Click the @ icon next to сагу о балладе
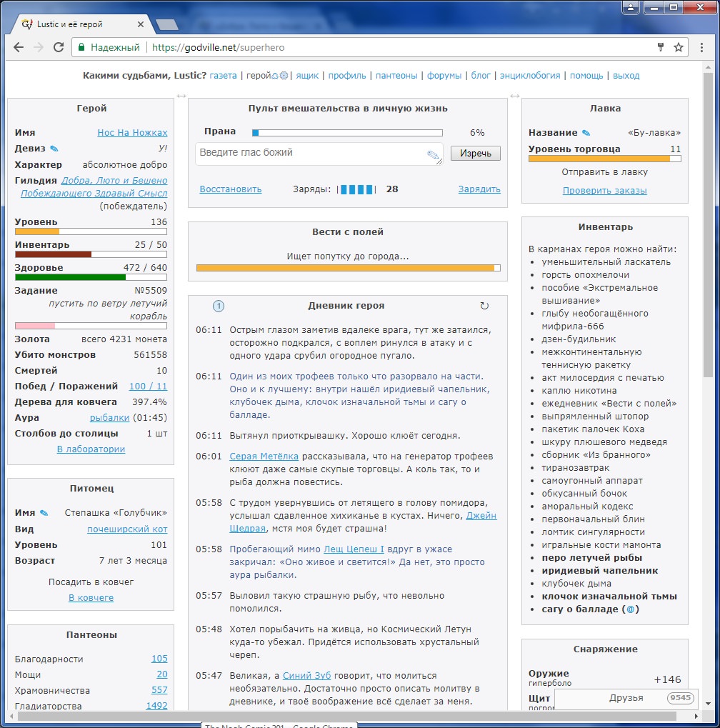This screenshot has height=728, width=720. point(631,609)
